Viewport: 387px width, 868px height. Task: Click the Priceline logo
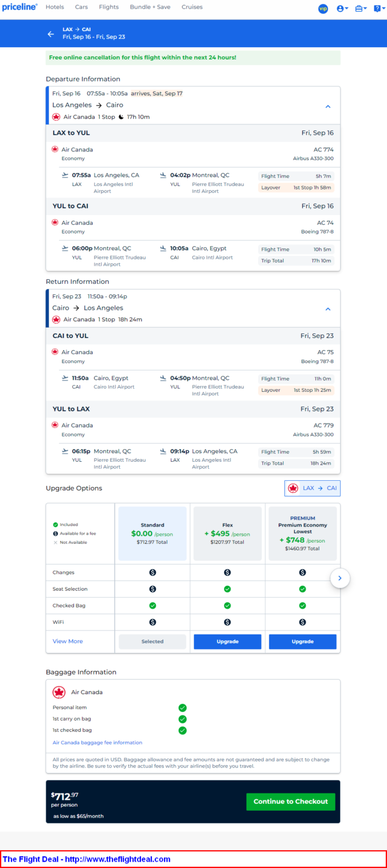coord(20,7)
